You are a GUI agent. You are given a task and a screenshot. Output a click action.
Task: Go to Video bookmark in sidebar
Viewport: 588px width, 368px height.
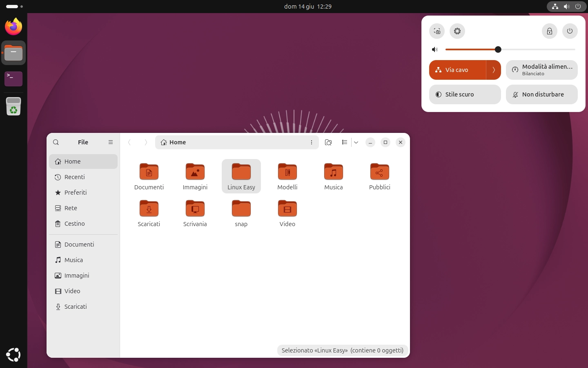[83, 291]
